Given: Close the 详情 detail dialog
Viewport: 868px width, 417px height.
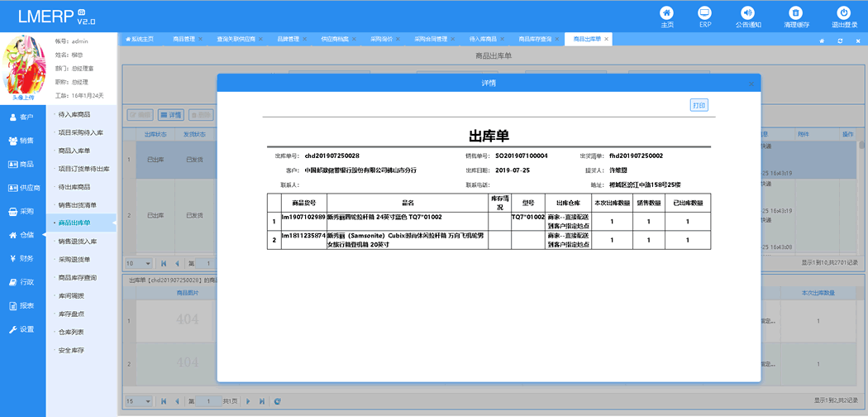Looking at the screenshot, I should [x=751, y=84].
